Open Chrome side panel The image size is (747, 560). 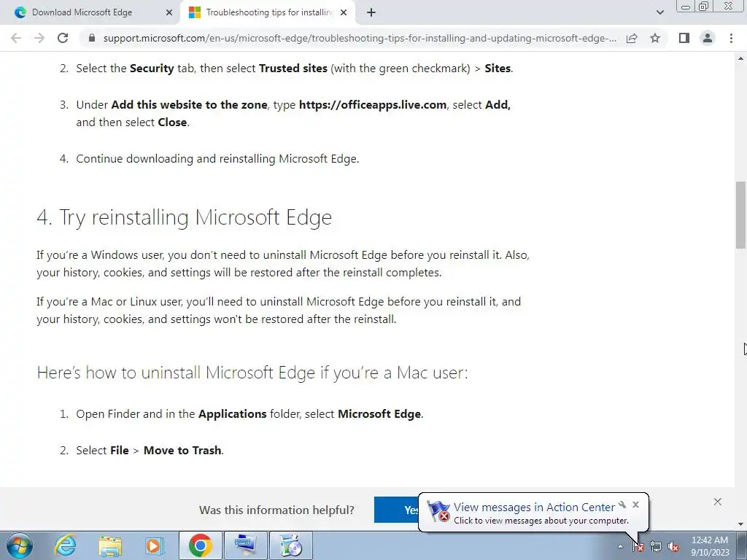684,38
